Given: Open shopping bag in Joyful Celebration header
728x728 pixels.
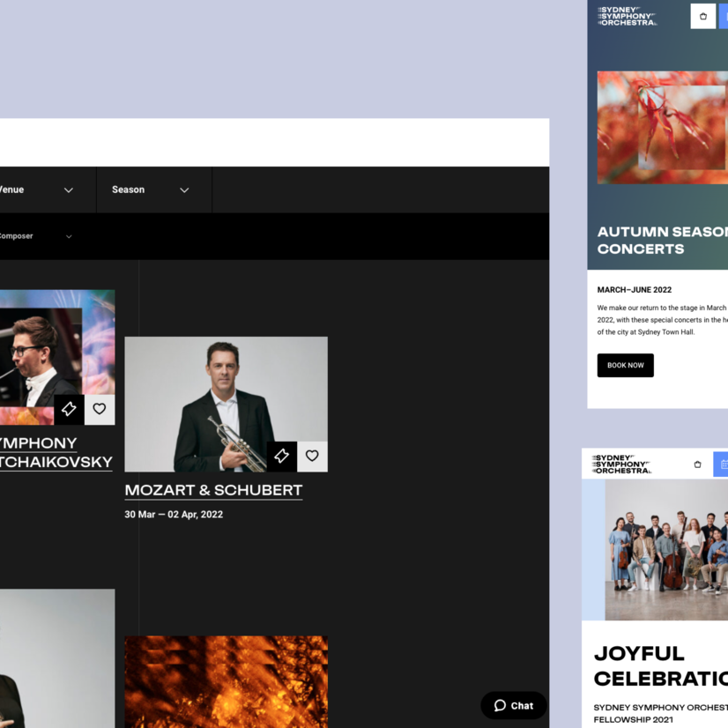Looking at the screenshot, I should 697,464.
